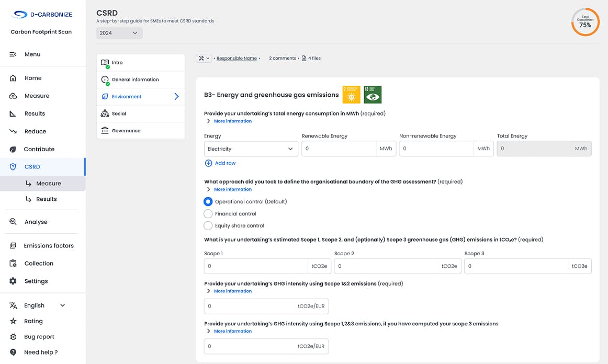Open Contribute leaf icon
This screenshot has height=364, width=608.
[x=13, y=149]
